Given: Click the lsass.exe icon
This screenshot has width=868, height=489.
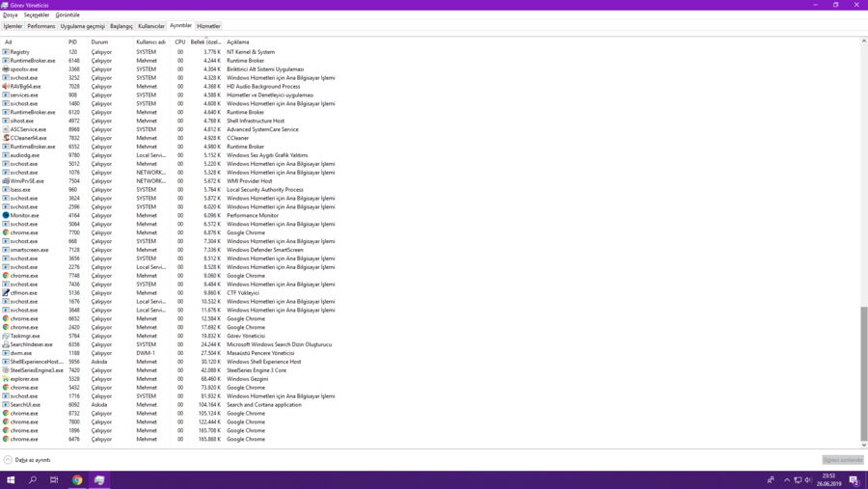Looking at the screenshot, I should pyautogui.click(x=6, y=189).
